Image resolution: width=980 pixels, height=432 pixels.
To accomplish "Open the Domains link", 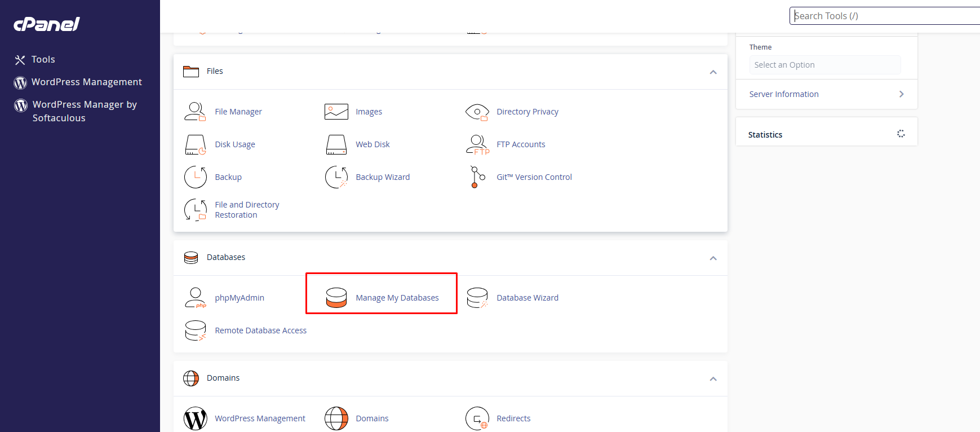I will (373, 418).
